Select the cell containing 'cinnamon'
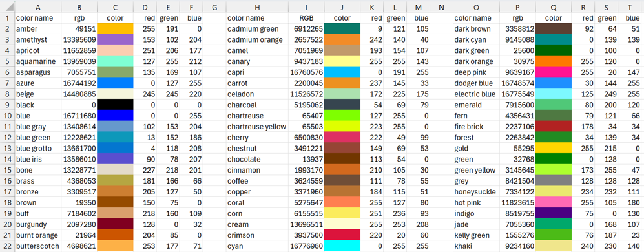 pos(257,170)
